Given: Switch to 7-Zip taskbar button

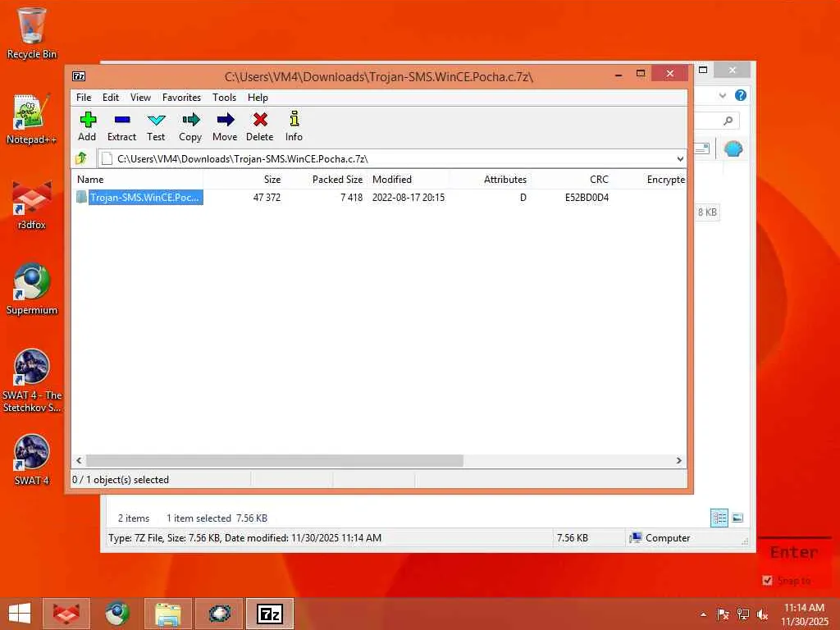Looking at the screenshot, I should tap(270, 614).
